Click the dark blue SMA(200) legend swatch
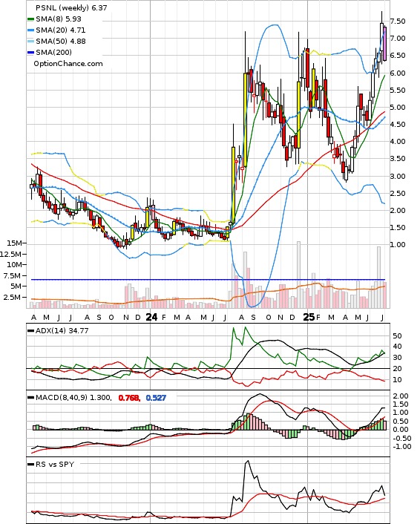Image resolution: width=420 pixels, height=524 pixels. point(30,53)
